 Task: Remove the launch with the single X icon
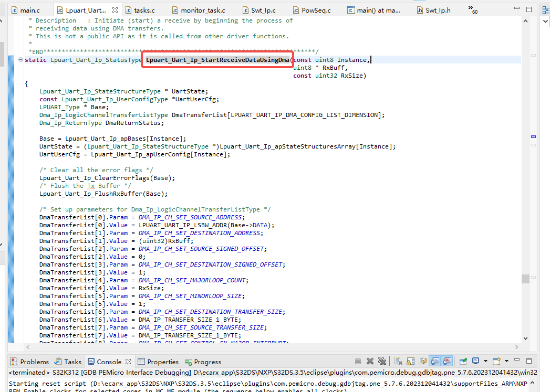[x=370, y=361]
